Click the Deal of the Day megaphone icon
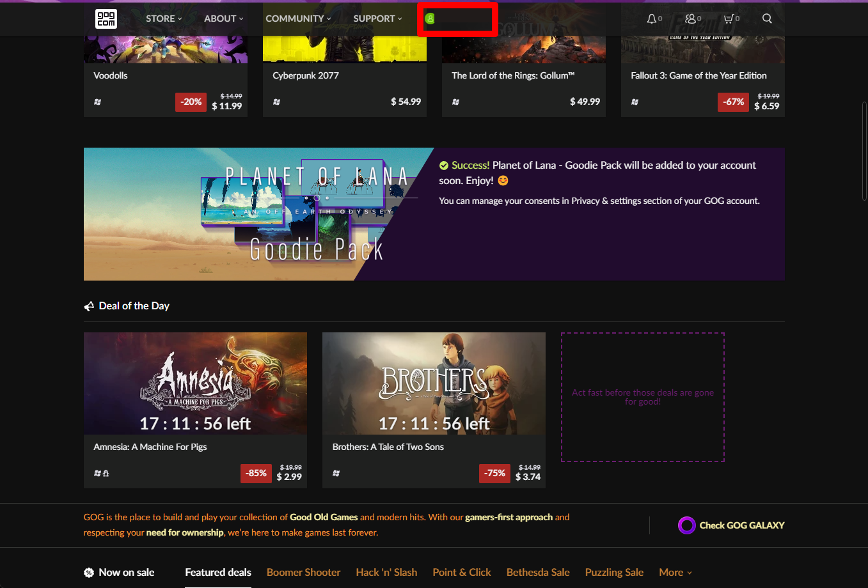This screenshot has width=868, height=588. [89, 306]
